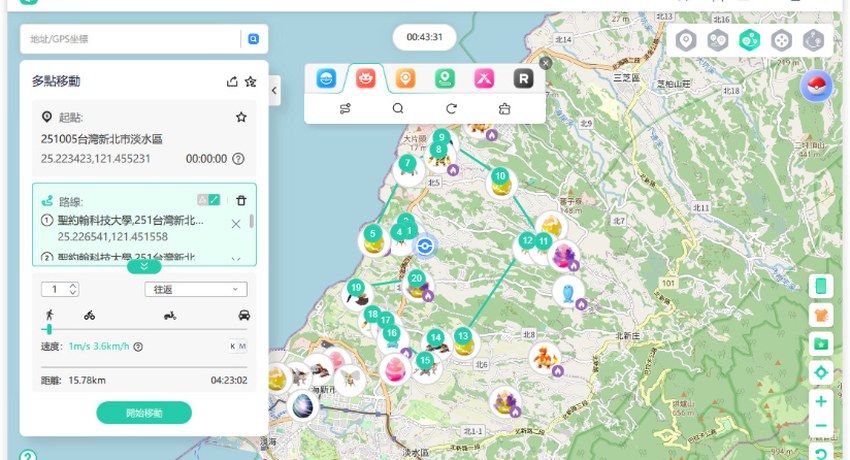Open the green map pin tab

click(x=445, y=79)
